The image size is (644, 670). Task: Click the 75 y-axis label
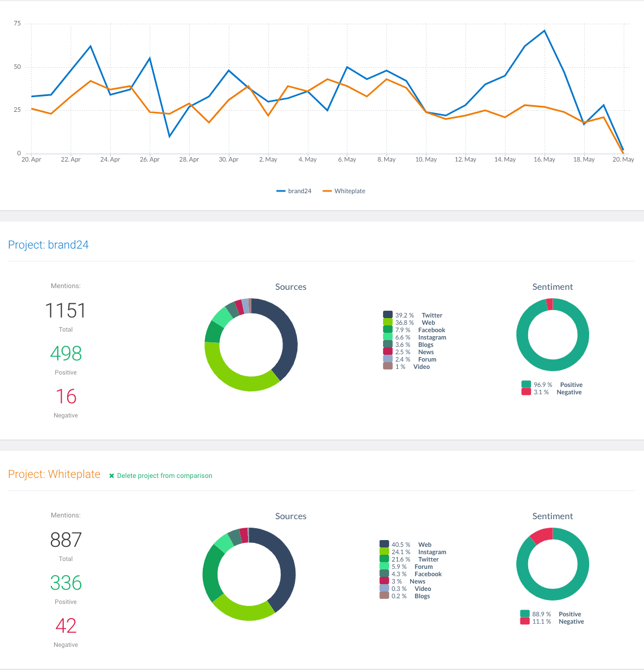pyautogui.click(x=17, y=24)
